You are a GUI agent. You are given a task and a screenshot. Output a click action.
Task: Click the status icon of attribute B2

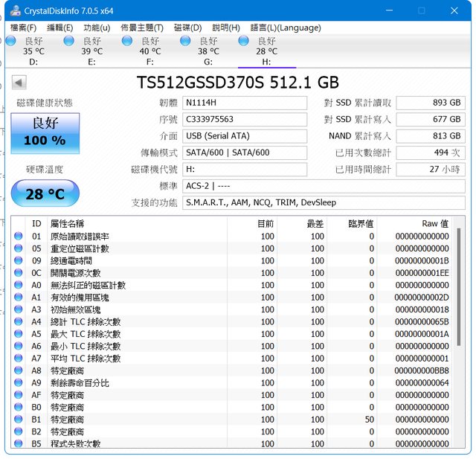18,431
